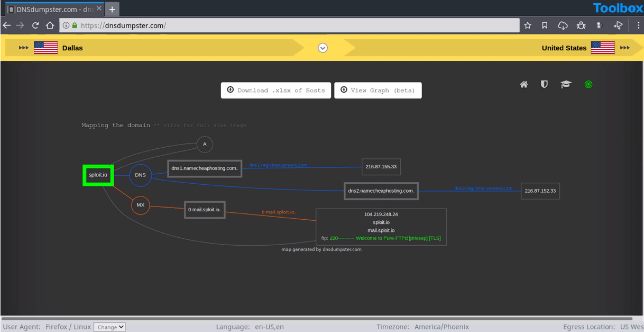Click the 0 mail.sploit.io. box
The width and height of the screenshot is (644, 332).
point(205,209)
